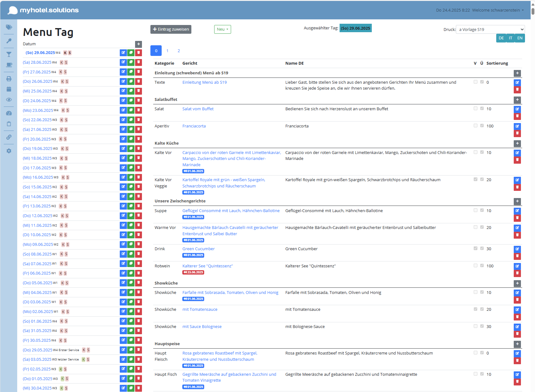
Task: Open the Kalterer See "Quintessenz" dish link
Action: pyautogui.click(x=208, y=266)
